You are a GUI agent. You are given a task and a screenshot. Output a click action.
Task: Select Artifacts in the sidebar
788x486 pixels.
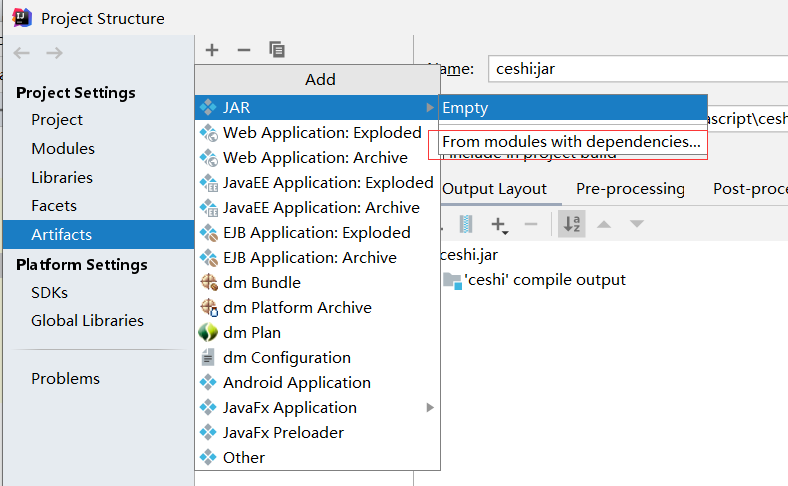[98, 234]
